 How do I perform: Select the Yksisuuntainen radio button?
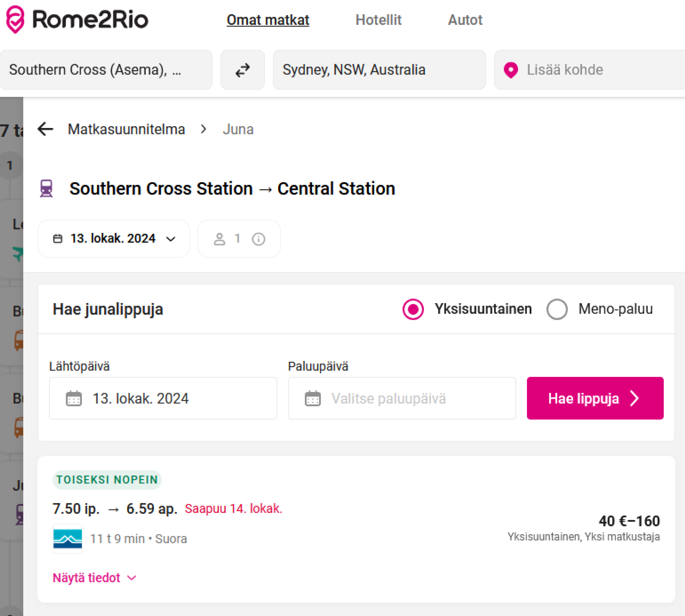click(413, 309)
